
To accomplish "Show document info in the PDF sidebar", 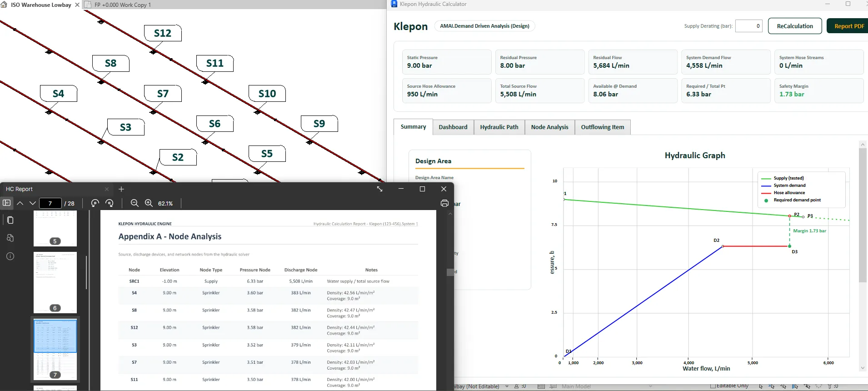I will coord(10,256).
